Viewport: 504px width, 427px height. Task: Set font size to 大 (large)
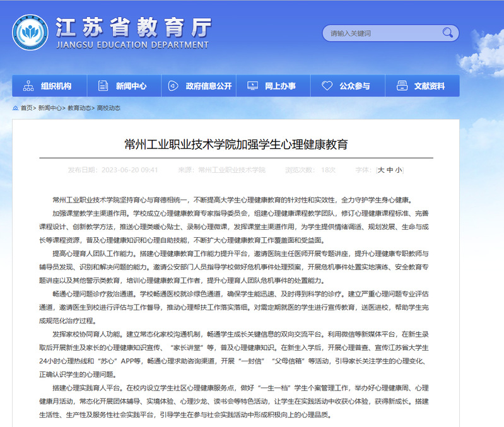(x=380, y=170)
